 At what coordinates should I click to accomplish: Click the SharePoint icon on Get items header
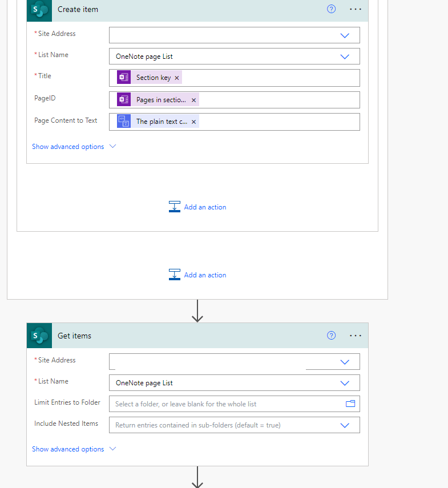[x=39, y=336]
